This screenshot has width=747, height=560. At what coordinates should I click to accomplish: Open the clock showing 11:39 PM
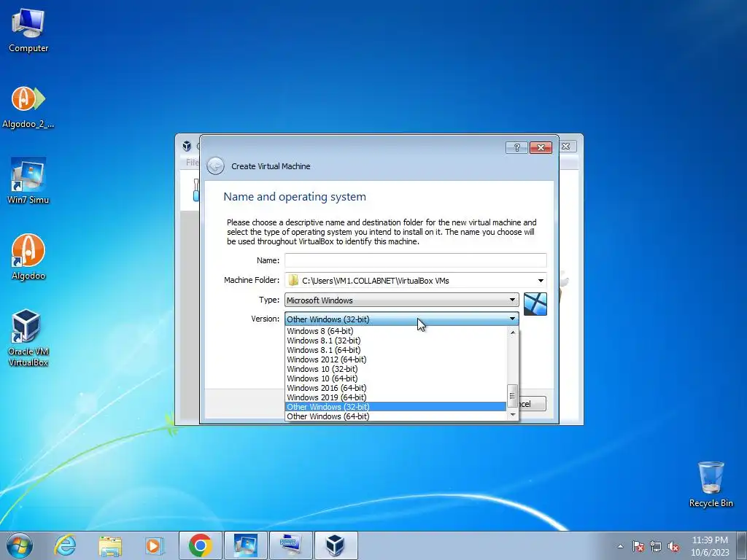tap(710, 545)
